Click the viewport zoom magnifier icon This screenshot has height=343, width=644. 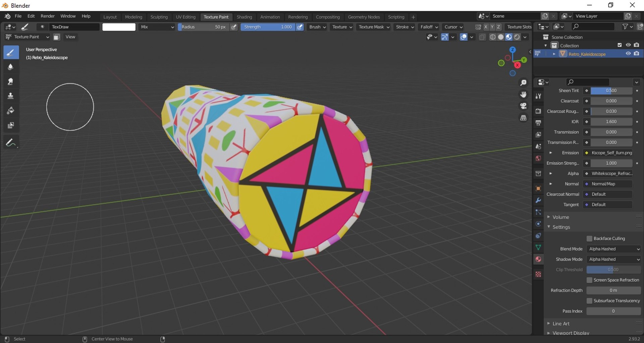tap(523, 83)
